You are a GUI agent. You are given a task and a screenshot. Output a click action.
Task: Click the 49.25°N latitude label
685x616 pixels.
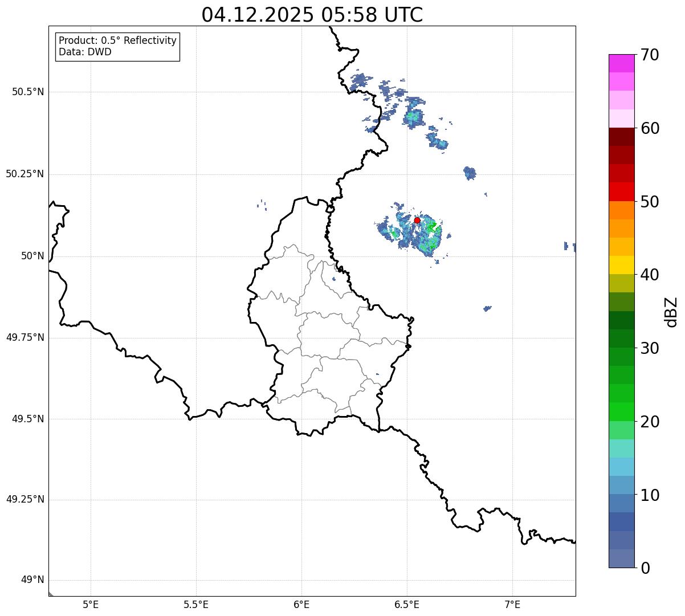point(25,499)
